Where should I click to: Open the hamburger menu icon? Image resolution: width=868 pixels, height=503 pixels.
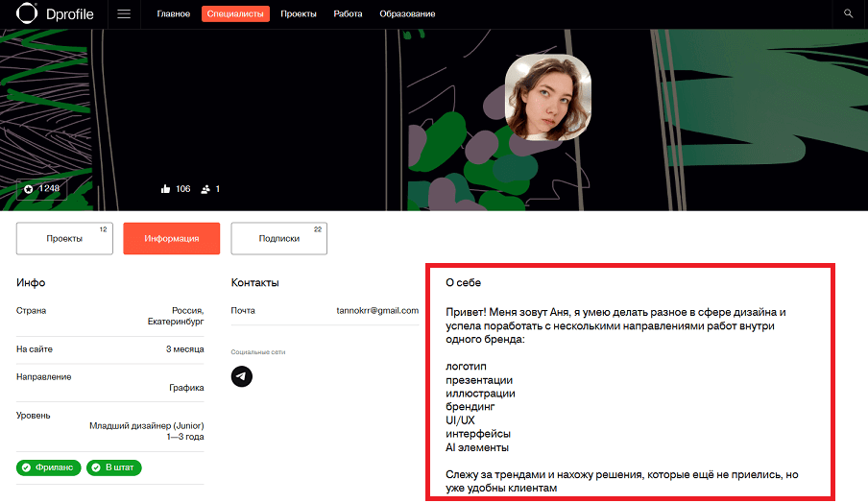(x=124, y=13)
